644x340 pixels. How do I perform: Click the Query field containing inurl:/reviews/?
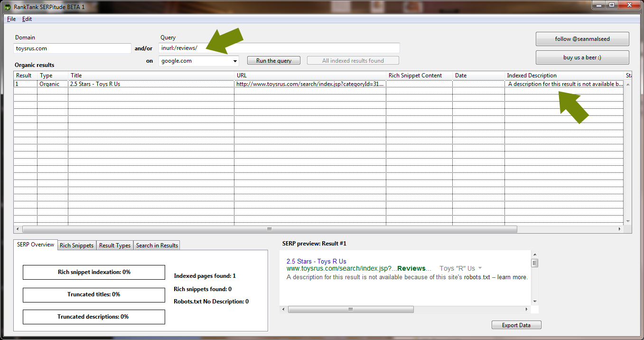[279, 48]
